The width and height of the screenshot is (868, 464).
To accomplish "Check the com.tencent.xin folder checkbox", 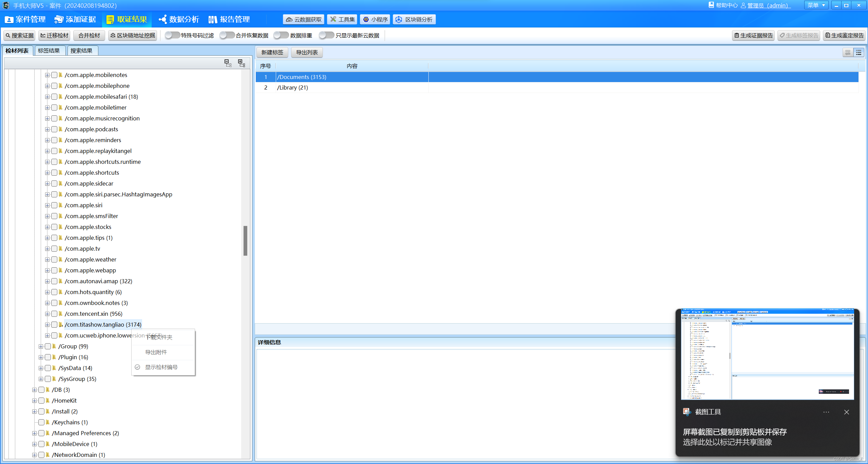I will [x=54, y=314].
